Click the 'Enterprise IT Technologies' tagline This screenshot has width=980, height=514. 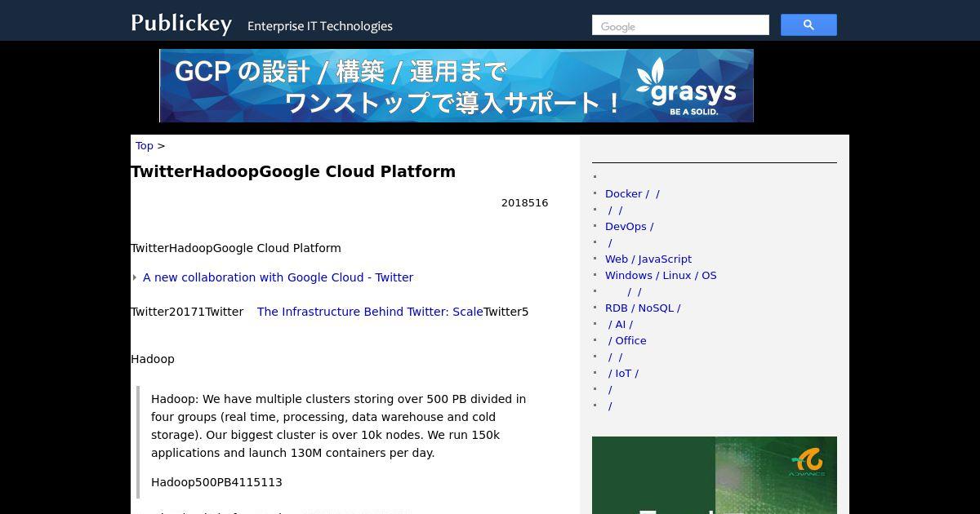tap(320, 26)
